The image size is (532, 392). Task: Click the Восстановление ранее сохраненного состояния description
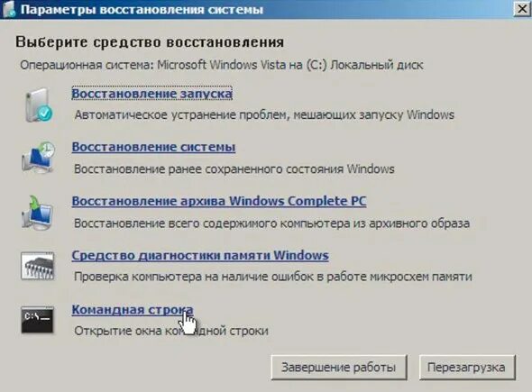[x=234, y=169]
